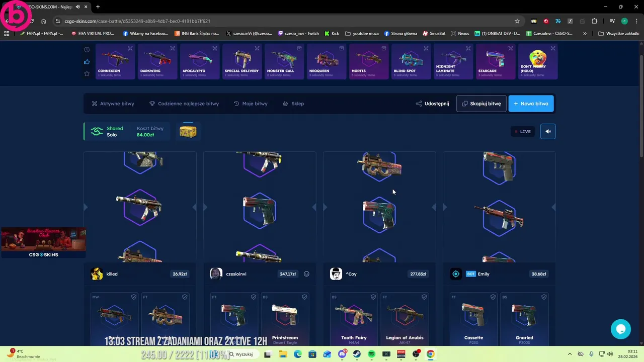Viewport: 644px width, 362px height.
Task: Open the Blind Spot drop card
Action: click(411, 61)
